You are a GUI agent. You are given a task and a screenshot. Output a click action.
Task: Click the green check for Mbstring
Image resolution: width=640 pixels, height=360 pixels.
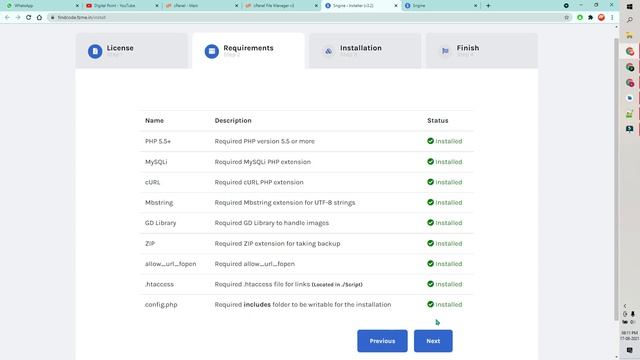tap(430, 202)
